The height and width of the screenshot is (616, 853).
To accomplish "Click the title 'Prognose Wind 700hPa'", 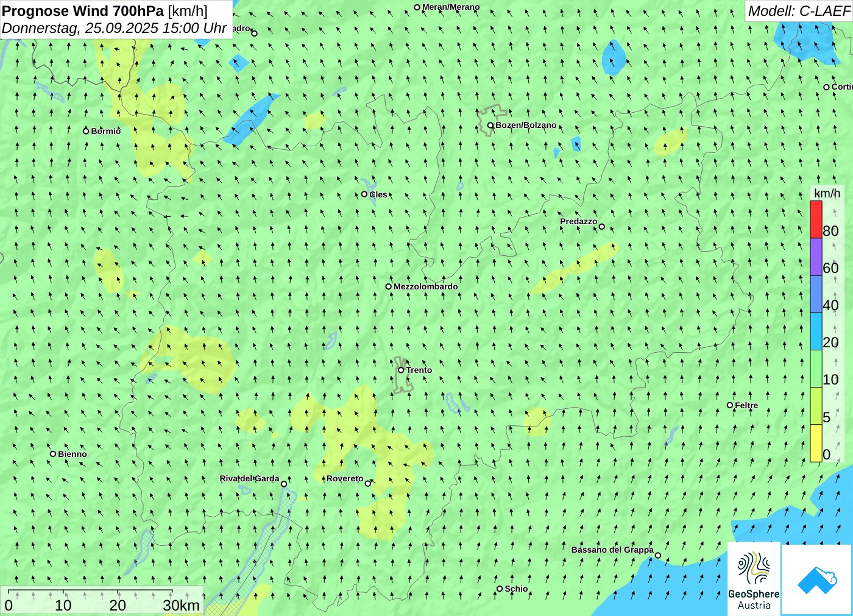I will (x=83, y=11).
